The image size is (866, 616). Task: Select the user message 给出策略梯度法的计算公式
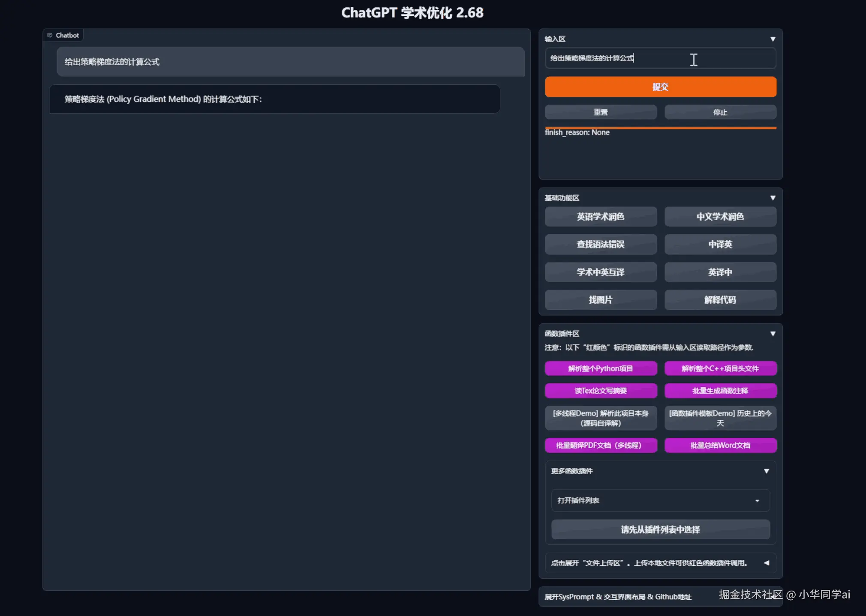[290, 62]
